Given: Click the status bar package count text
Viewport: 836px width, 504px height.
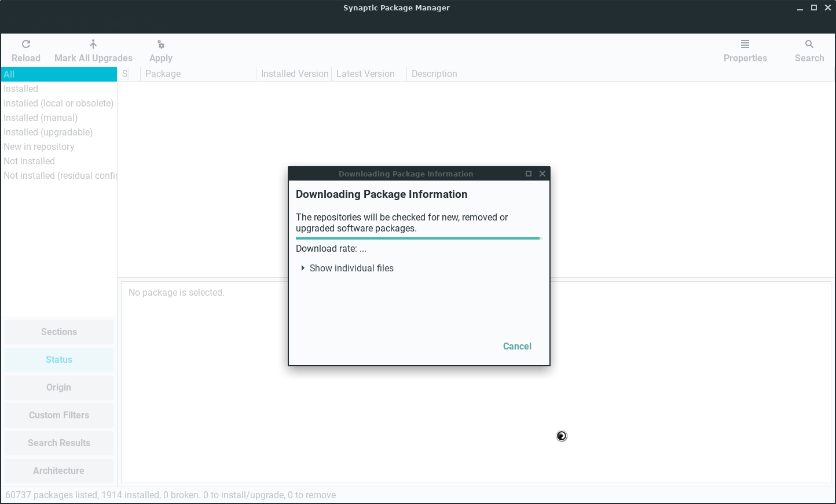Looking at the screenshot, I should (171, 495).
